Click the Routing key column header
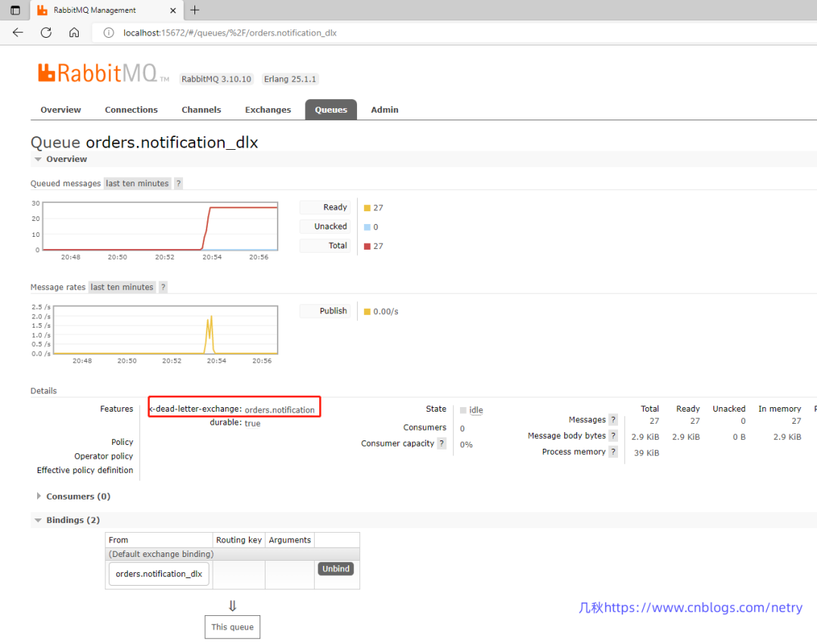Viewport: 817px width, 644px height. [238, 540]
